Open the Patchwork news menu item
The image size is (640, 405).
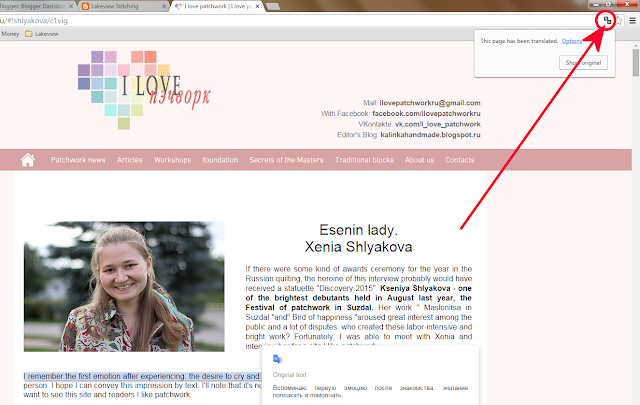[78, 160]
